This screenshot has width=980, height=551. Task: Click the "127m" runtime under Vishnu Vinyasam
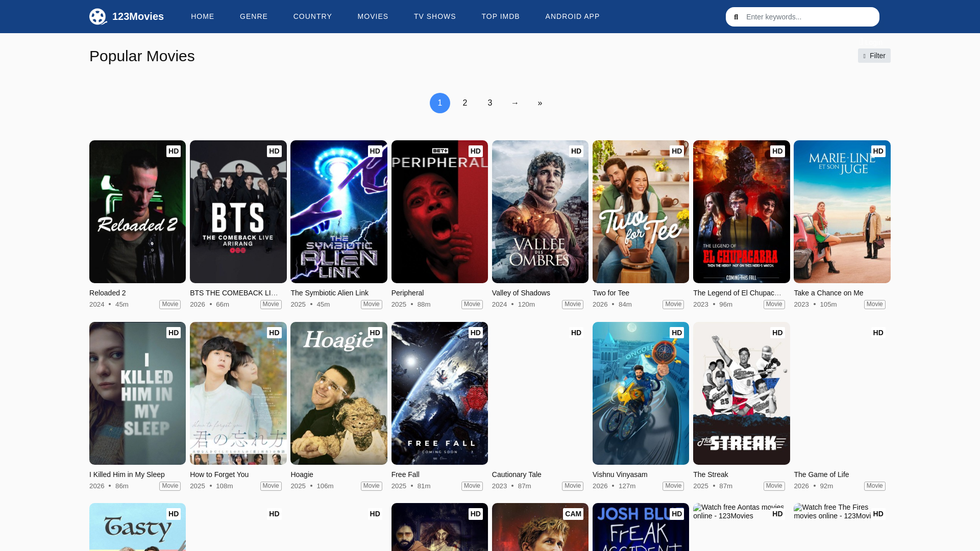click(x=627, y=486)
